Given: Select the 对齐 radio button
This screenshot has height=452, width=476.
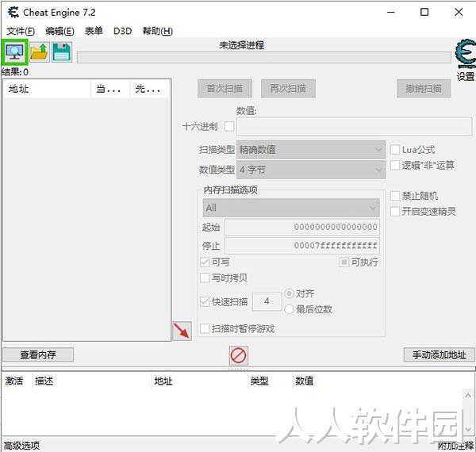Looking at the screenshot, I should pos(289,293).
